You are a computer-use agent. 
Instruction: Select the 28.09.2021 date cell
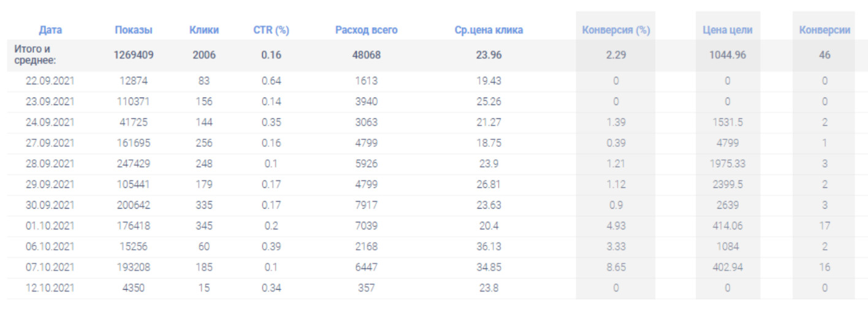50,164
